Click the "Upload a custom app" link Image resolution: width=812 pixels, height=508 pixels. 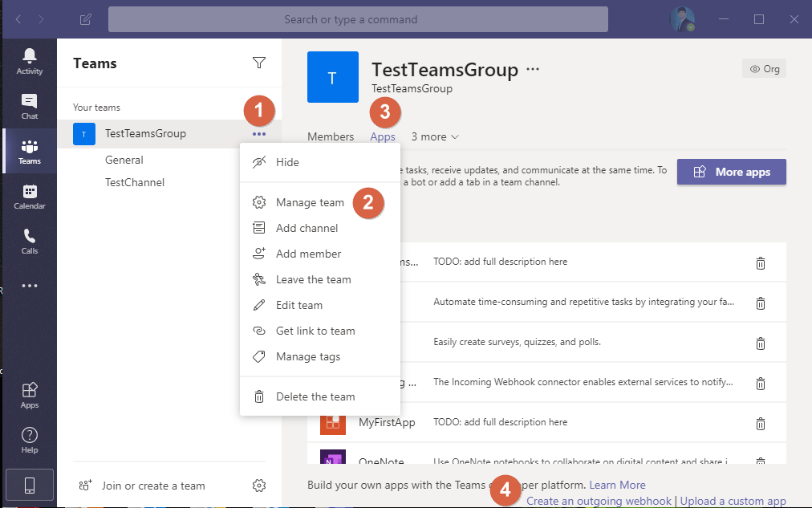pos(733,500)
